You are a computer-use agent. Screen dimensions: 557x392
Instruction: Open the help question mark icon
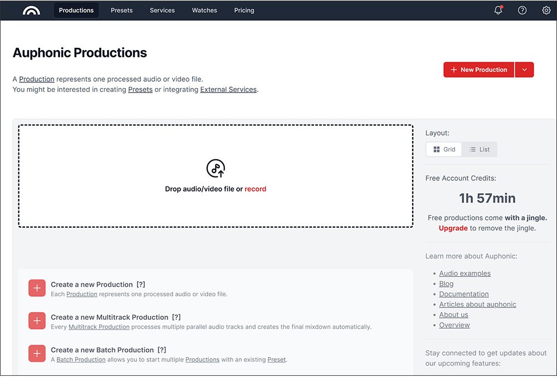522,11
